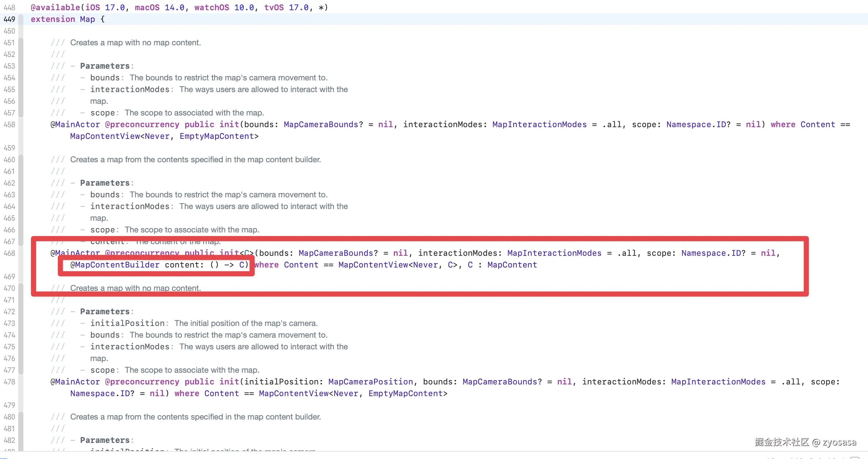Click line number 478 in the gutter
This screenshot has height=459, width=868.
(x=9, y=382)
